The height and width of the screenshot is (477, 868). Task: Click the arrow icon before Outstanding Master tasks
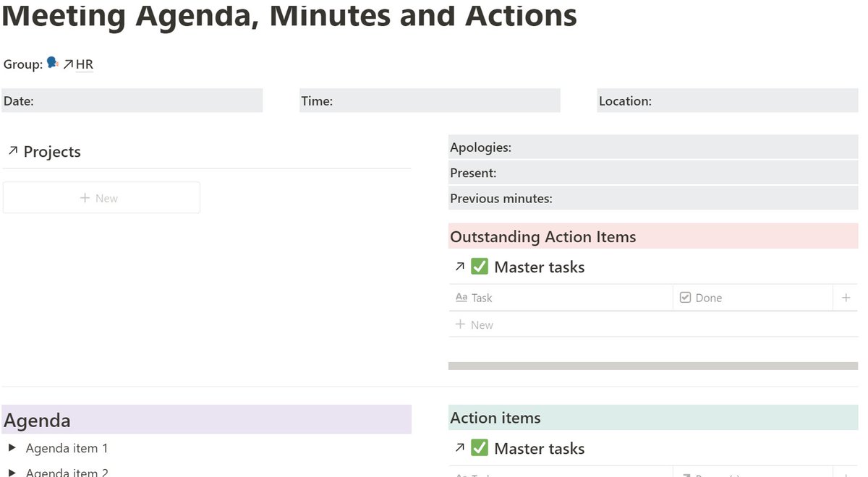pos(461,266)
